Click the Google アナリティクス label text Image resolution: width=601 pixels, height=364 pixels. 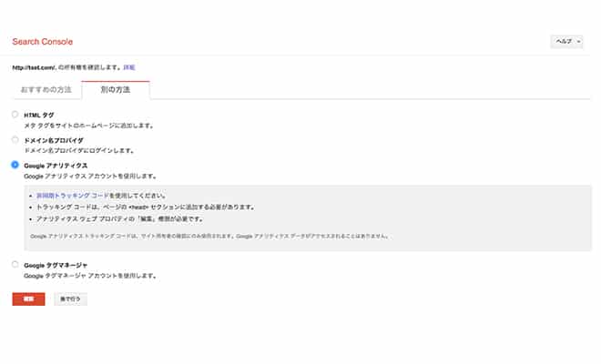pyautogui.click(x=56, y=166)
